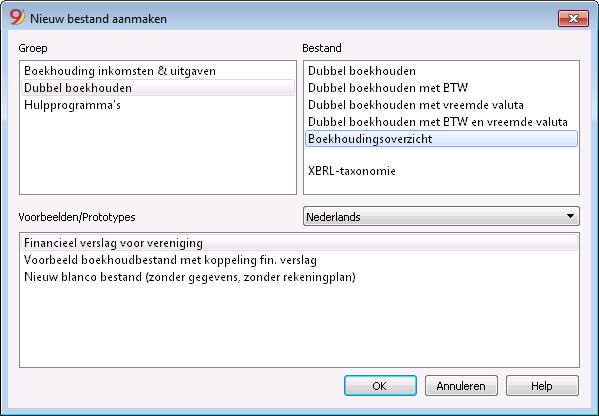Screen dimensions: 599x416
Task: Close the Nieuw bestand aanmaken dialog
Action: [x=573, y=18]
